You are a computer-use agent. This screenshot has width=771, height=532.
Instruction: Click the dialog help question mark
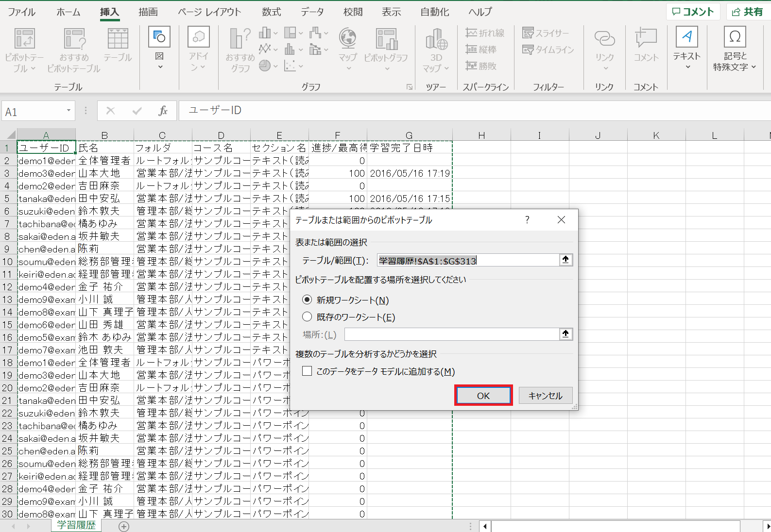(x=527, y=220)
